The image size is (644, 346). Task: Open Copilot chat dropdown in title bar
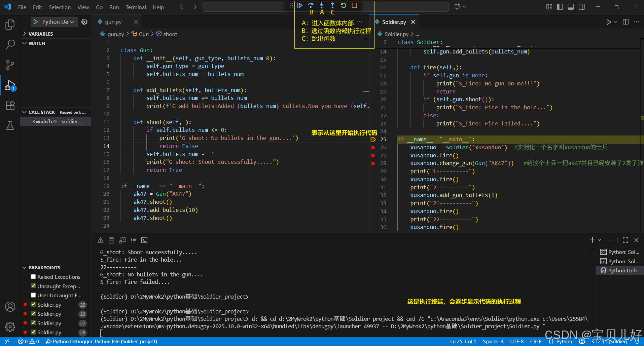(465, 7)
